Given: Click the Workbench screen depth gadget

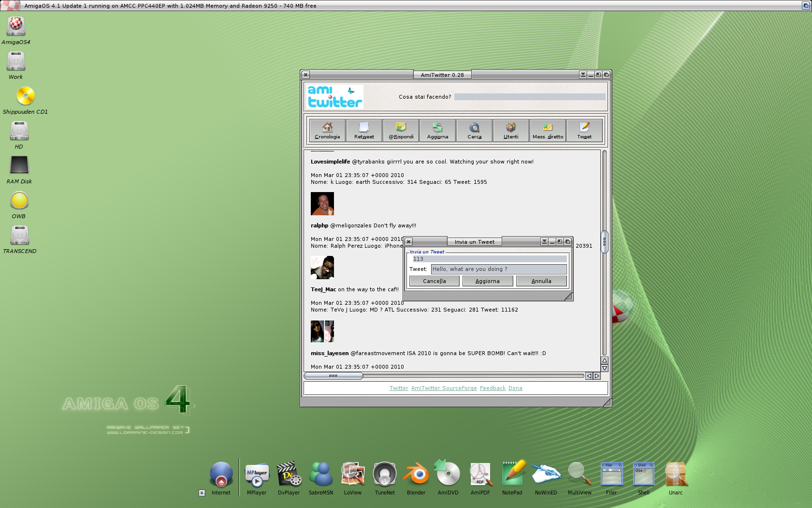Looking at the screenshot, I should click(x=806, y=6).
